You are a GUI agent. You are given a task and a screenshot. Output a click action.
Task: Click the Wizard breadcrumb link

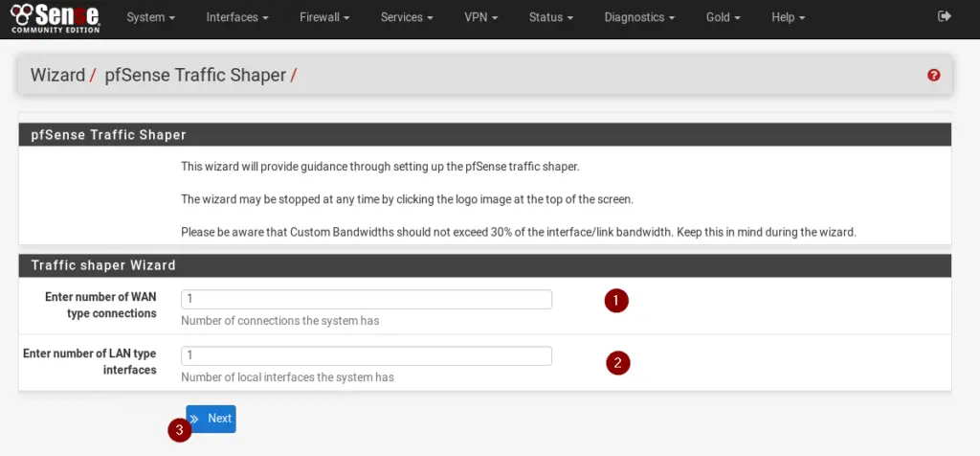pos(57,75)
